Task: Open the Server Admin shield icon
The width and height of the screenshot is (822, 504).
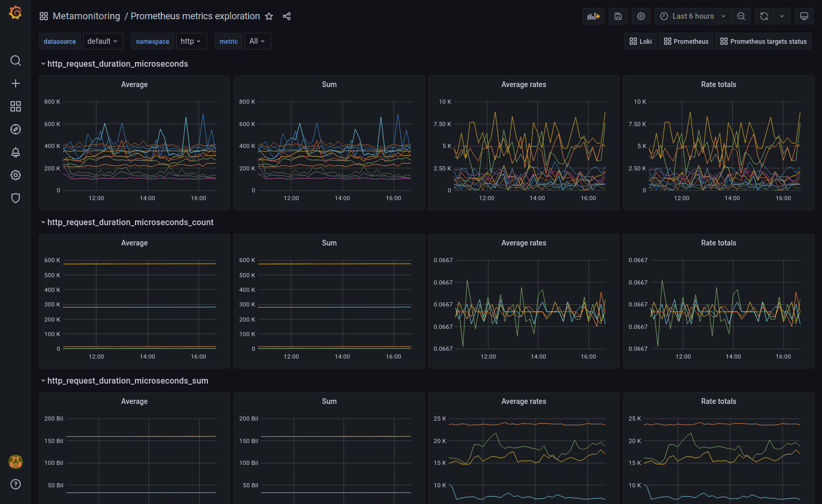Action: pyautogui.click(x=16, y=198)
